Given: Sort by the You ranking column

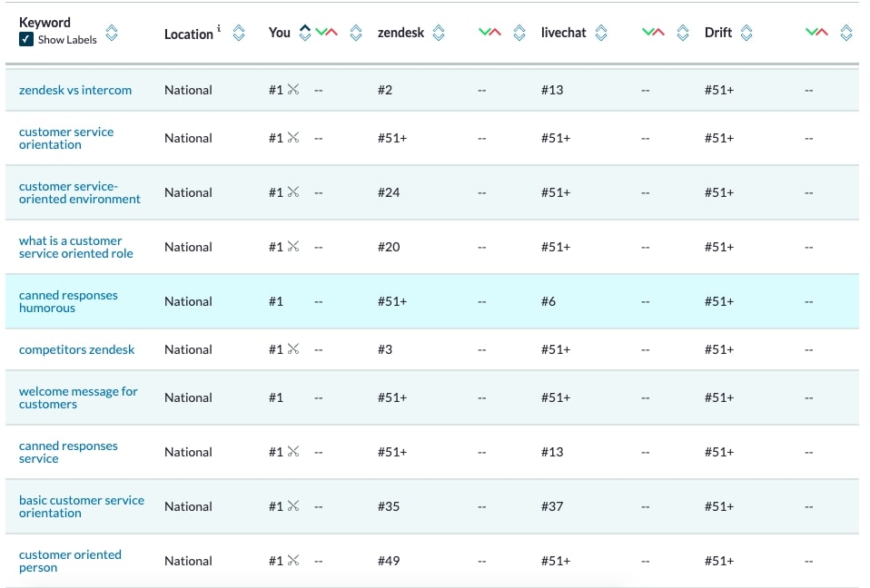Looking at the screenshot, I should pyautogui.click(x=304, y=33).
